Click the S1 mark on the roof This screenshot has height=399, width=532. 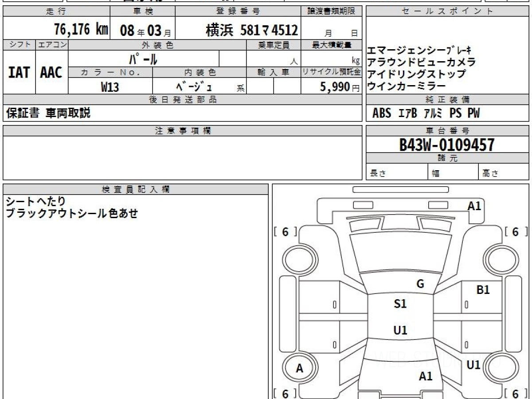click(400, 304)
